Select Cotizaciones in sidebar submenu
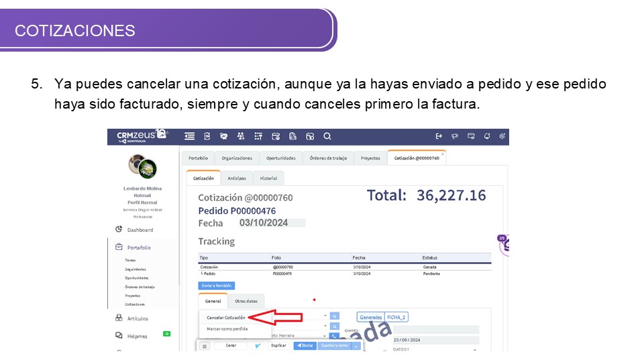The height and width of the screenshot is (362, 644). click(x=135, y=304)
